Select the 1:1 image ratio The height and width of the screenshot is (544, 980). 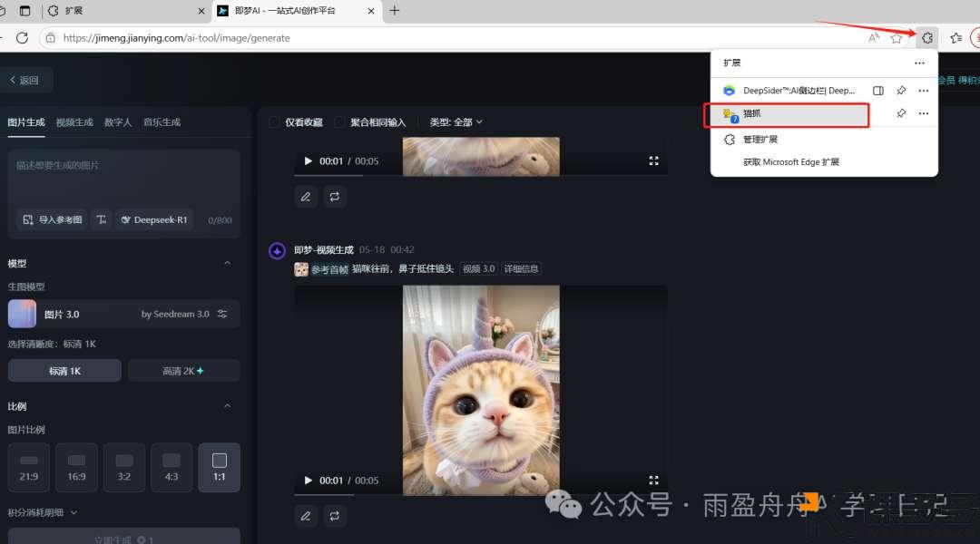[219, 467]
